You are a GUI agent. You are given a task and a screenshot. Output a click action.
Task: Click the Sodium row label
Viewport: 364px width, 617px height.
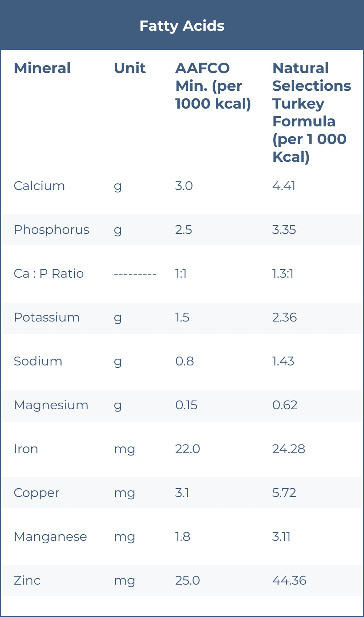point(38,361)
